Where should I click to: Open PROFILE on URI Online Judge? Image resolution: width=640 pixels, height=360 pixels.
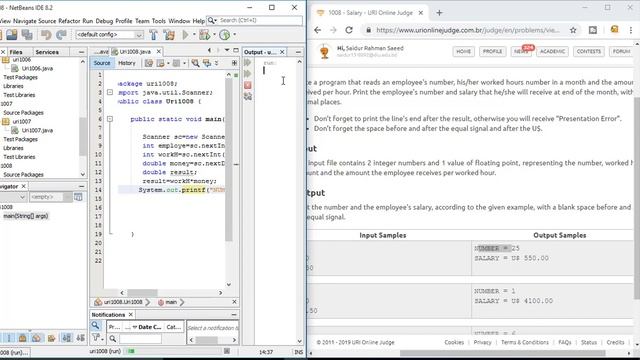[x=492, y=51]
